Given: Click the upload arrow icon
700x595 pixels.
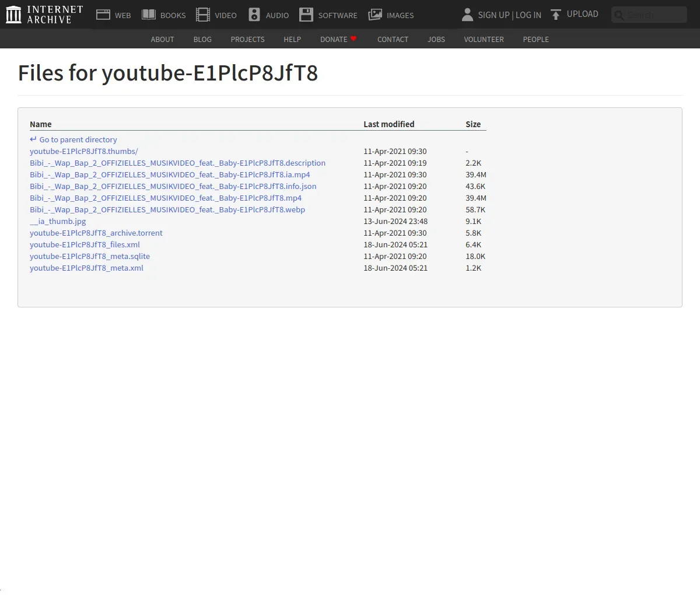Looking at the screenshot, I should 556,15.
